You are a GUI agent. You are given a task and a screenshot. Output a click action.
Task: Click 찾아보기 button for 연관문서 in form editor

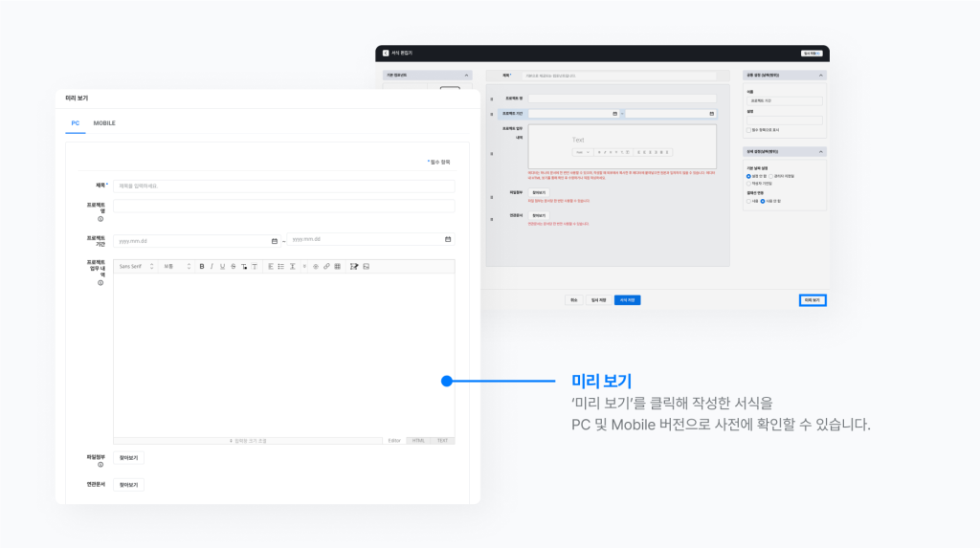(x=539, y=215)
